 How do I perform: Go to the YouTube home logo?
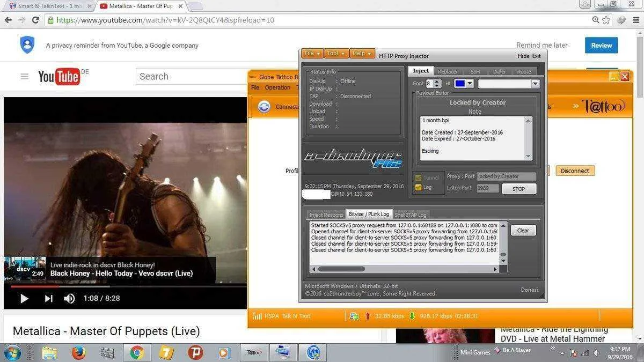[x=59, y=77]
